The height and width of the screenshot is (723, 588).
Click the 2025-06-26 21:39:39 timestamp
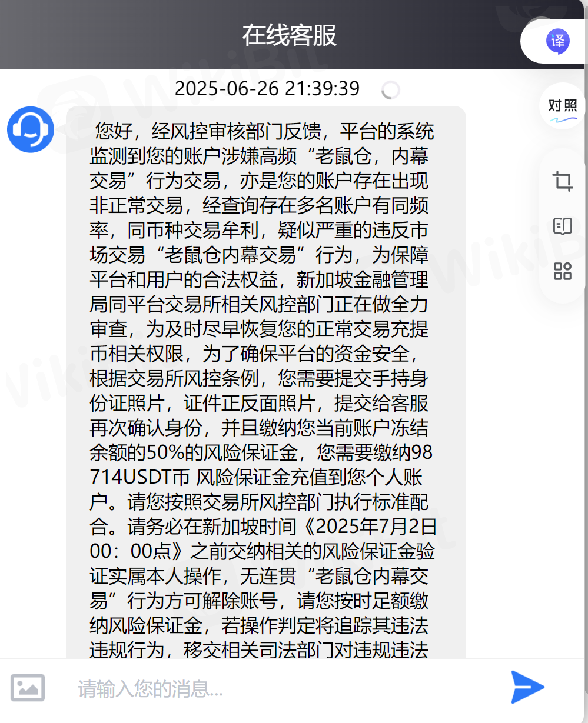coord(267,88)
